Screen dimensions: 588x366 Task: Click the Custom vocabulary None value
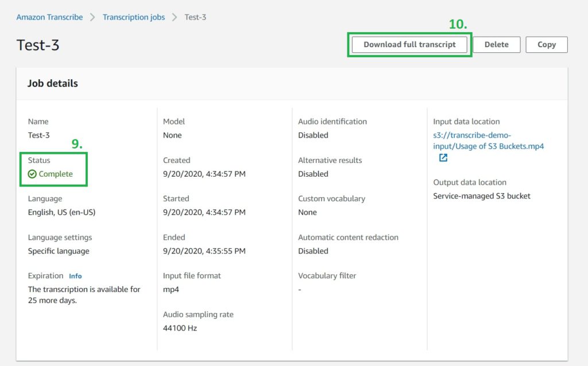click(308, 212)
